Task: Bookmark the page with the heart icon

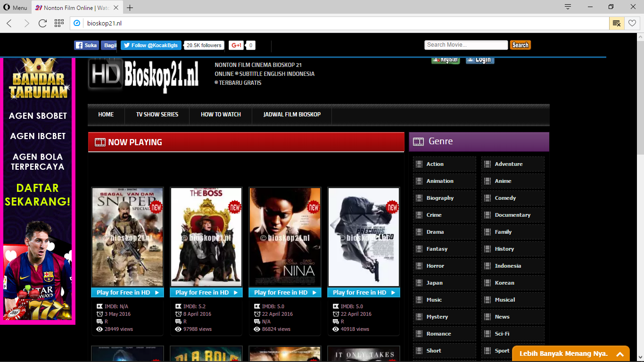Action: pos(632,23)
